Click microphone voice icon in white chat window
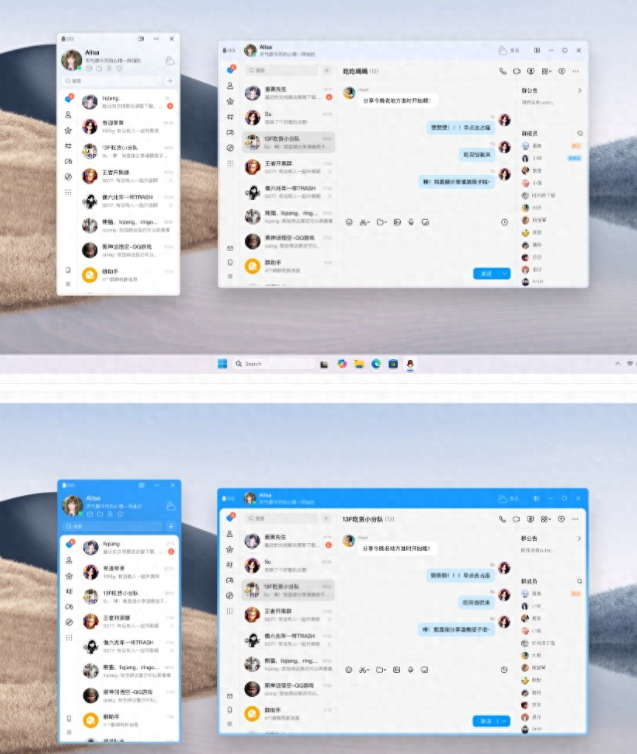This screenshot has width=637, height=754. pos(411,222)
